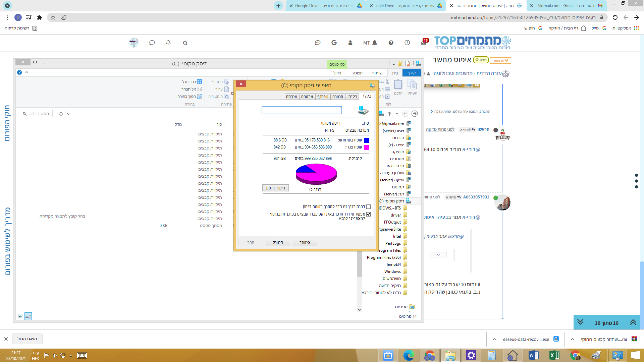Click the scissors cut icon in ribbon

click(x=387, y=82)
